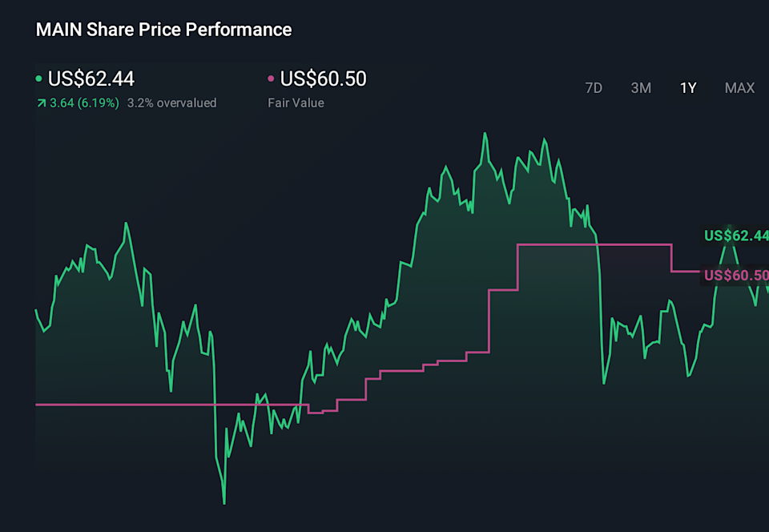Open the Fair Value label

point(296,103)
